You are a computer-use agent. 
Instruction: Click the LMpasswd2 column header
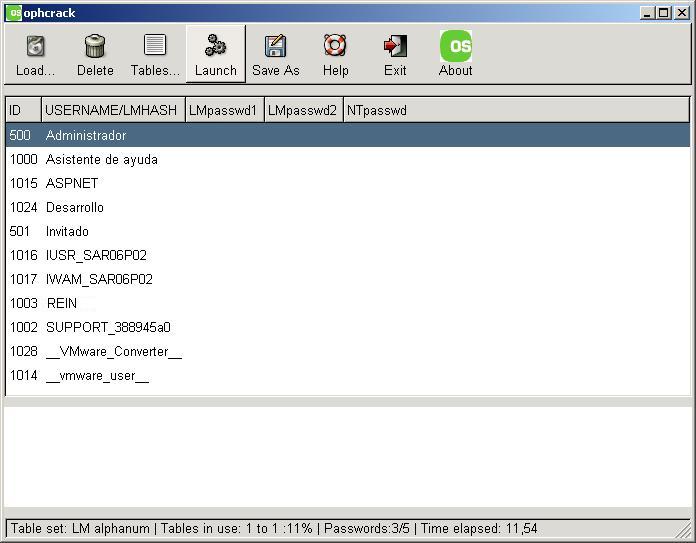pyautogui.click(x=304, y=110)
